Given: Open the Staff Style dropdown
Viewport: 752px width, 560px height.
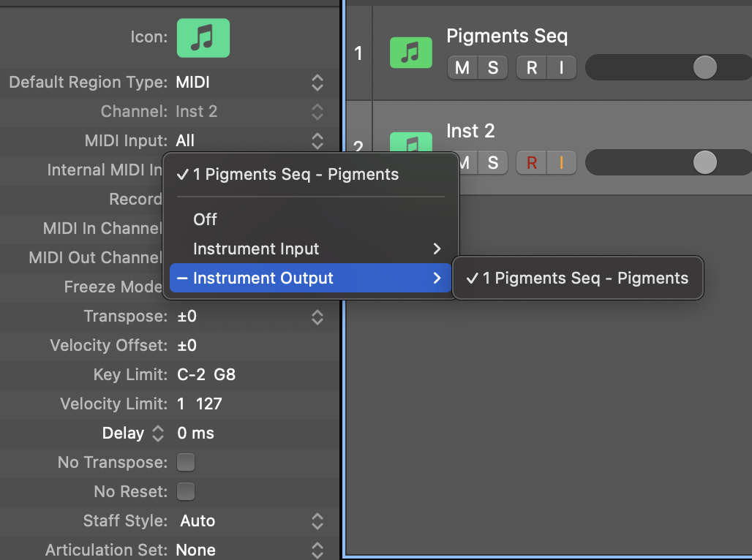Looking at the screenshot, I should click(249, 521).
